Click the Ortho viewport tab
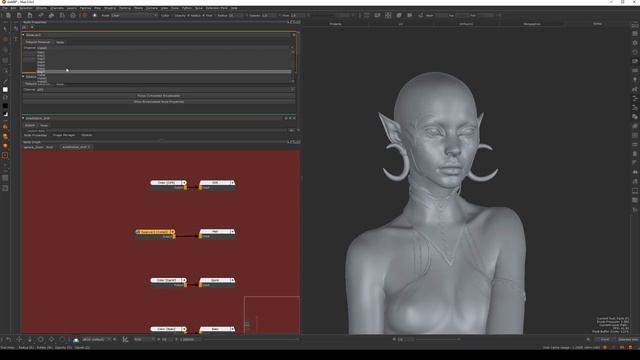The image size is (640, 360). pos(597,24)
